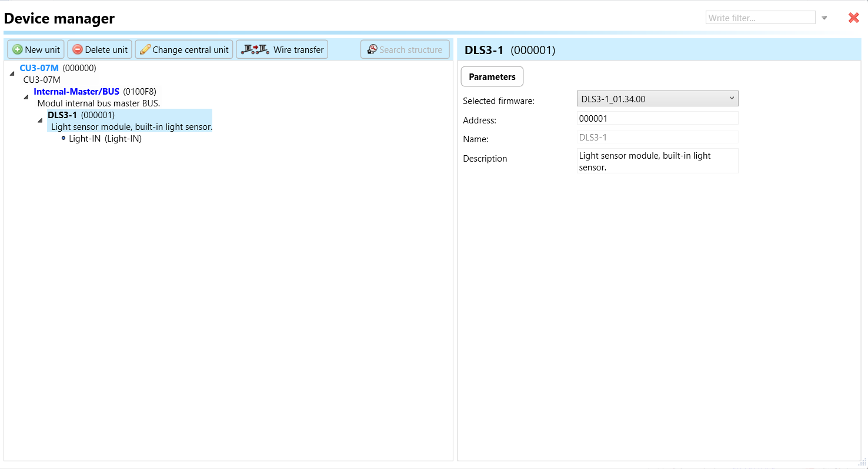Click into the Write filter field

760,18
